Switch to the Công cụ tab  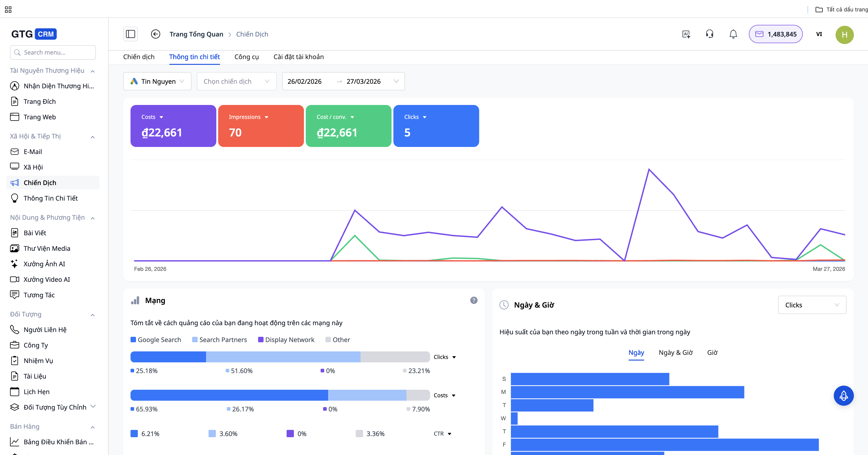[247, 57]
